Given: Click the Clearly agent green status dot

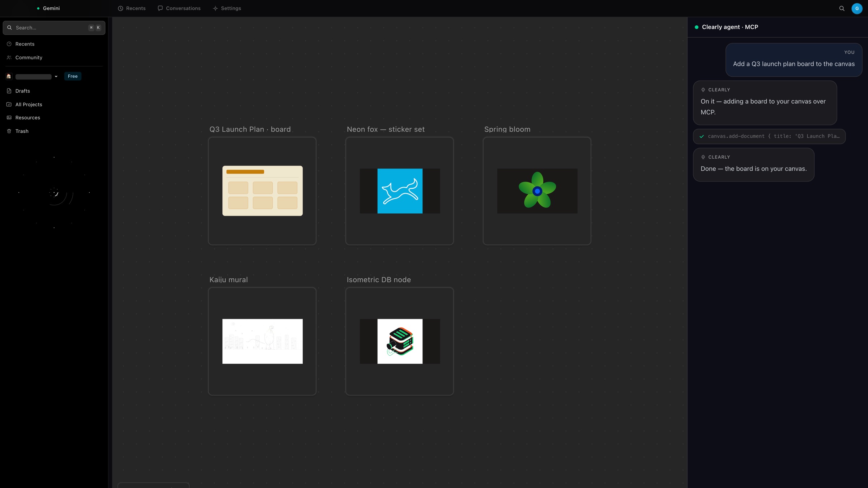Looking at the screenshot, I should (x=697, y=27).
